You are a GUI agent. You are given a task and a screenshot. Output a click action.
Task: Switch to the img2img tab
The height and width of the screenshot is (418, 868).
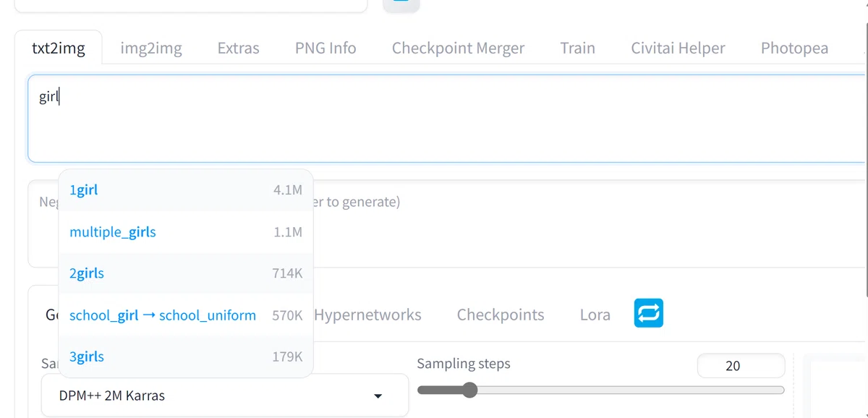click(x=151, y=48)
